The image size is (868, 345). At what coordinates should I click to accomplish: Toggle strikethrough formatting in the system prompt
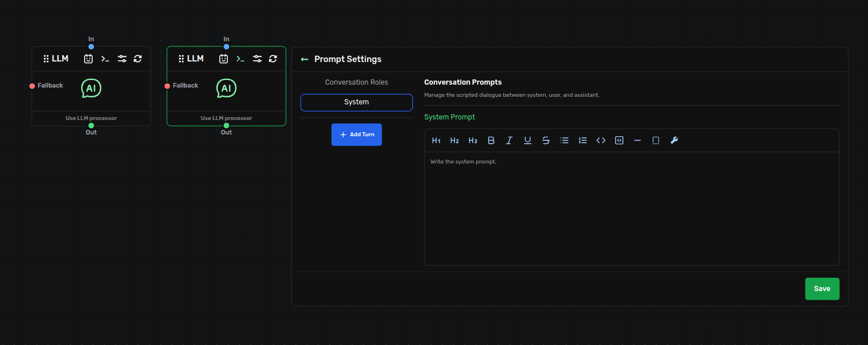pyautogui.click(x=546, y=140)
